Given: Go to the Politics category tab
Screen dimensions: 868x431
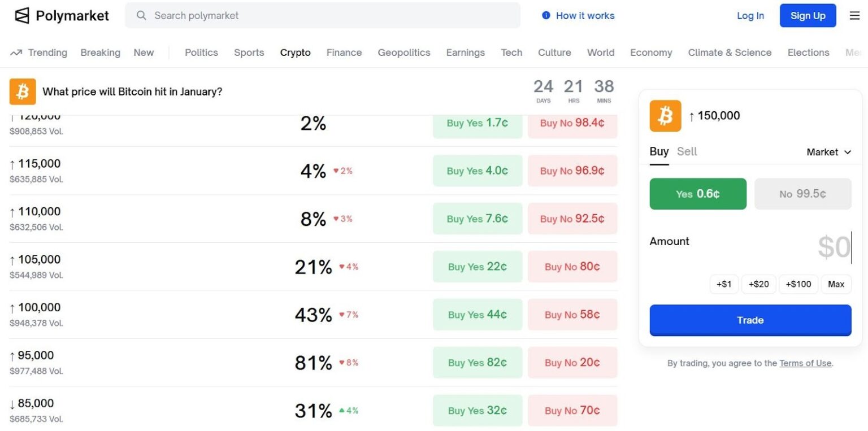Looking at the screenshot, I should coord(201,53).
